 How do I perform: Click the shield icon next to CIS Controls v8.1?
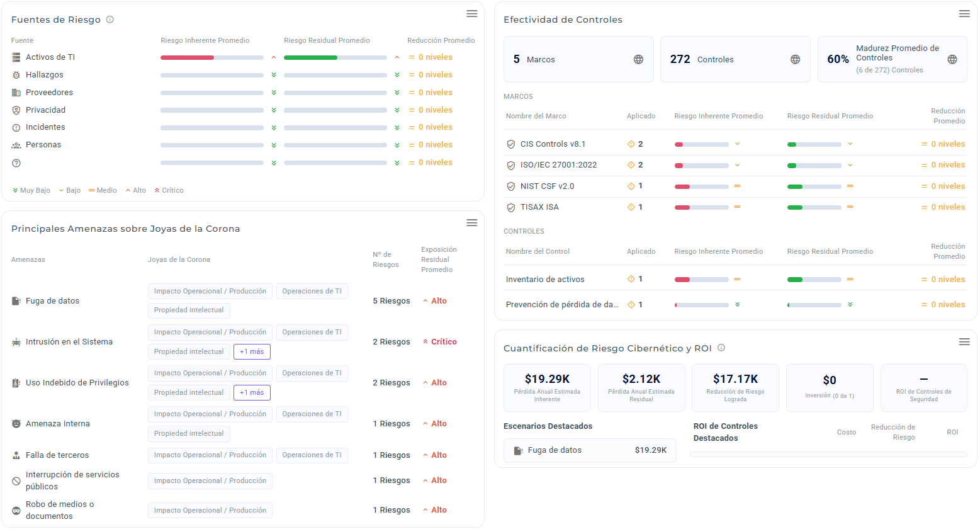[x=511, y=144]
